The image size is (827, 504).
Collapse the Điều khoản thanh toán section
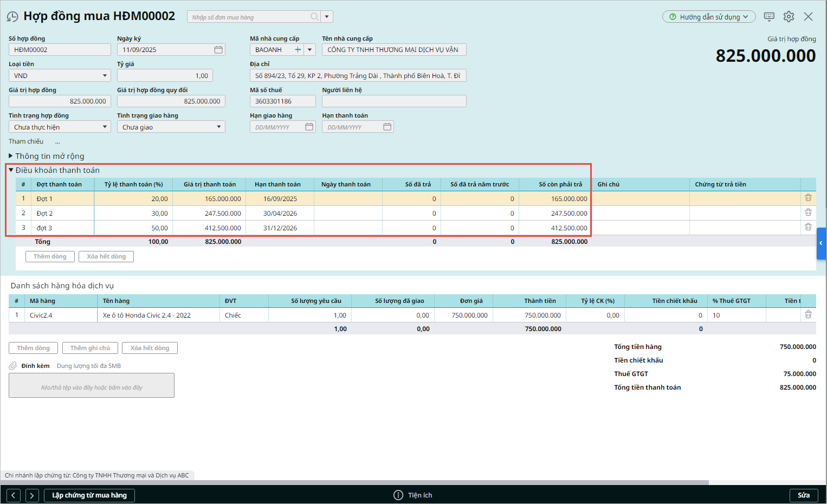coord(11,170)
